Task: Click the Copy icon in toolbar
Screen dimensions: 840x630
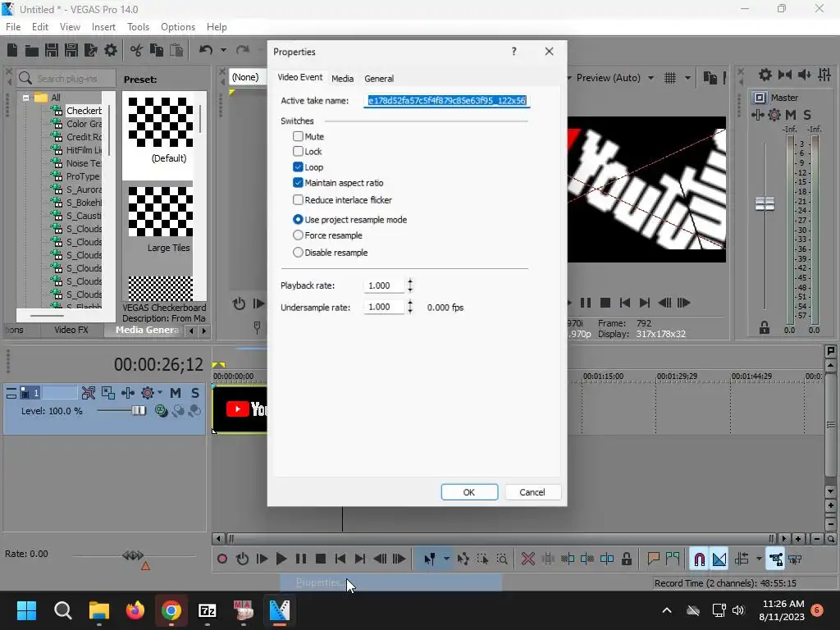Action: pyautogui.click(x=157, y=50)
